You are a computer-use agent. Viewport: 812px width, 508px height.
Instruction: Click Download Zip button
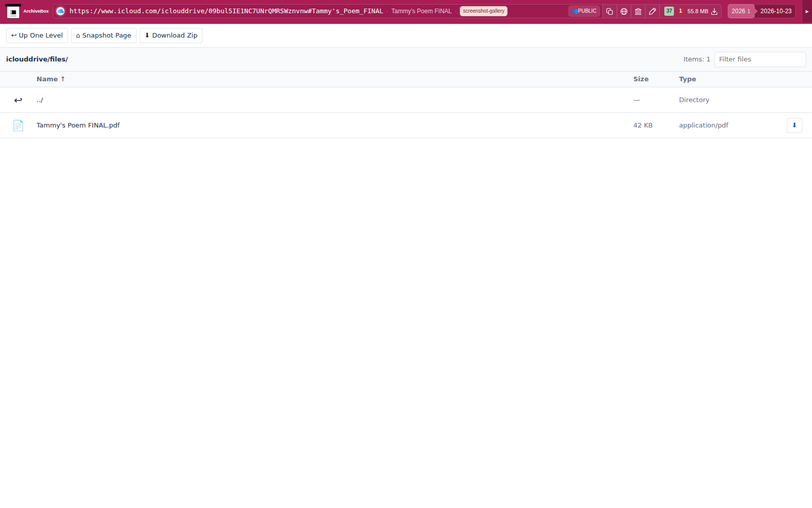coord(171,36)
